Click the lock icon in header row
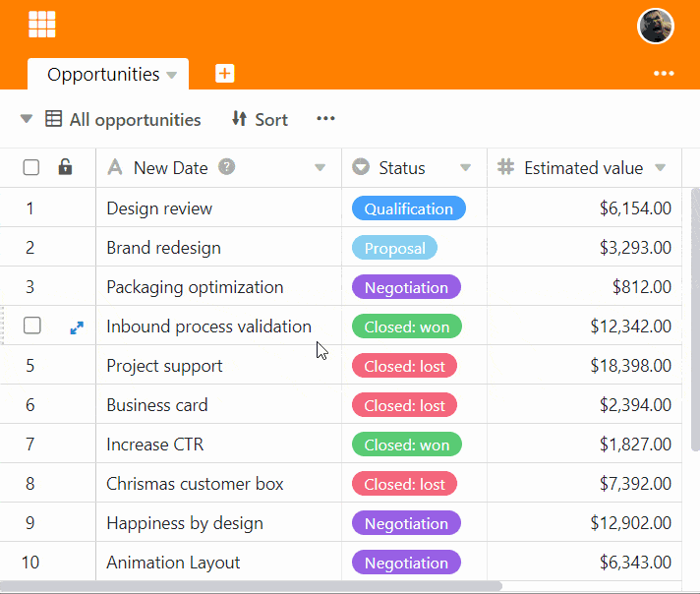The height and width of the screenshot is (594, 700). click(x=66, y=167)
